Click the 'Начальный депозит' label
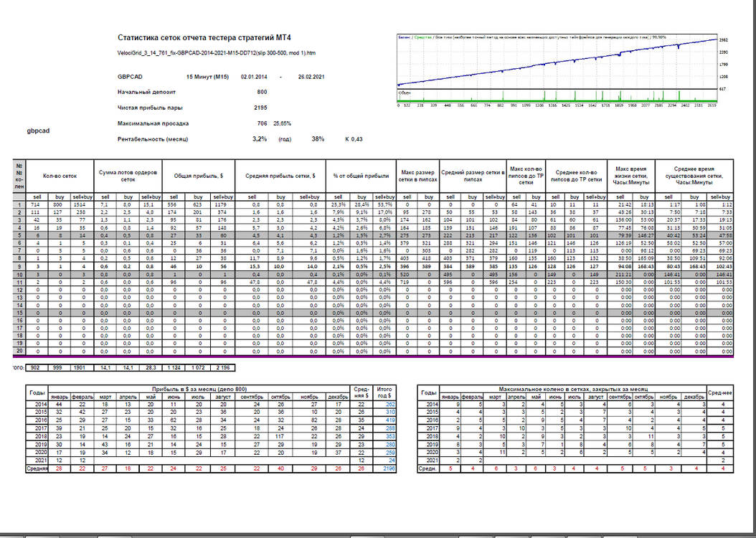The image size is (756, 538). click(146, 92)
